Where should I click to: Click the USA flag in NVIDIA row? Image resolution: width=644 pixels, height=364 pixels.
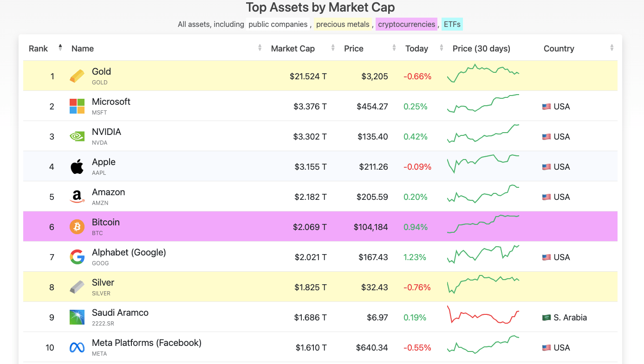pos(546,137)
